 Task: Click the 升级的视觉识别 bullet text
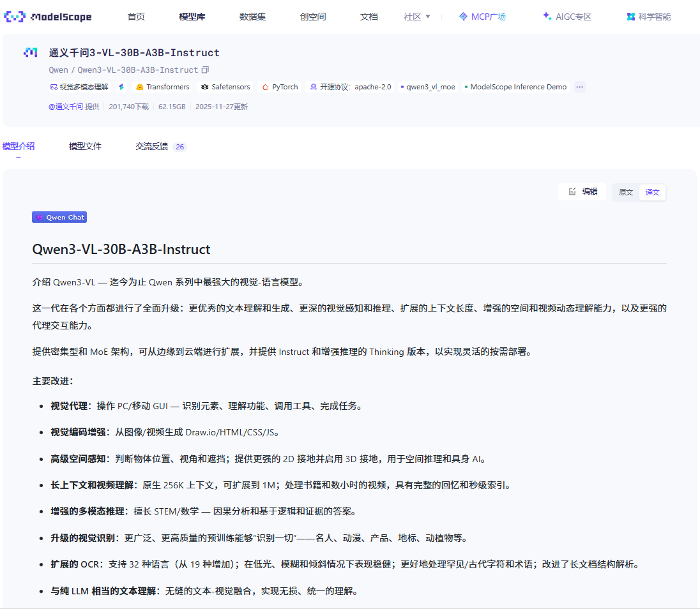click(x=259, y=538)
